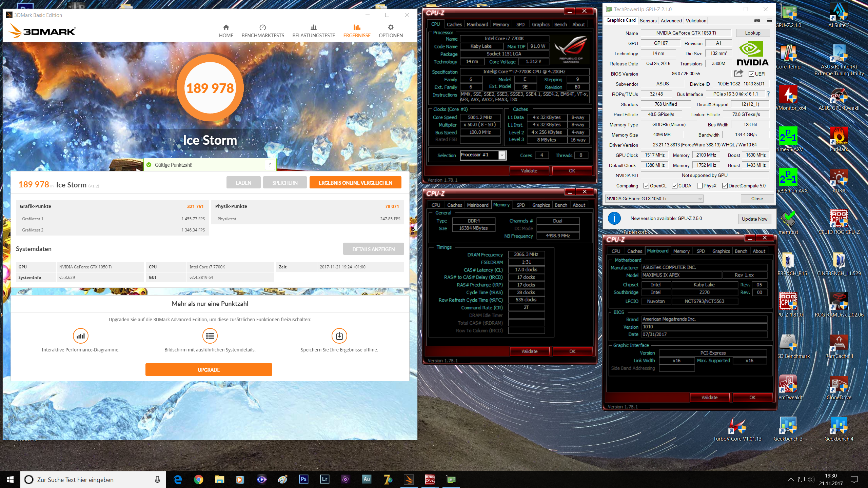Click the Lookup button in GPU-Z
The width and height of the screenshot is (868, 488).
(753, 33)
